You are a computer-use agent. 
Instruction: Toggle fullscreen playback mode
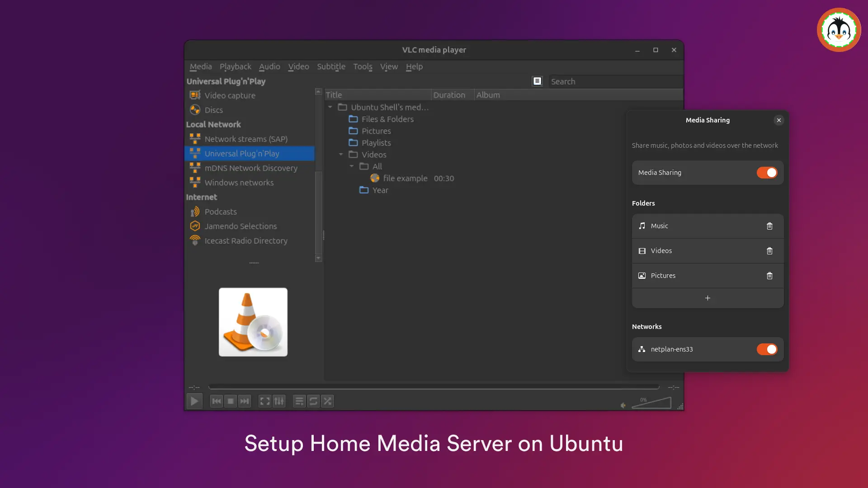pos(264,401)
